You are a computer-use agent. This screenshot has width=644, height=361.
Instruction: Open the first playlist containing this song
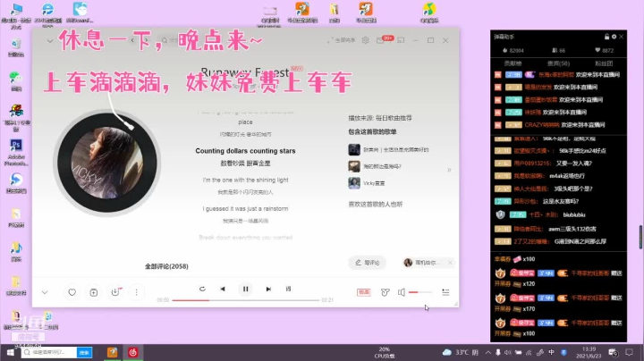pos(388,150)
